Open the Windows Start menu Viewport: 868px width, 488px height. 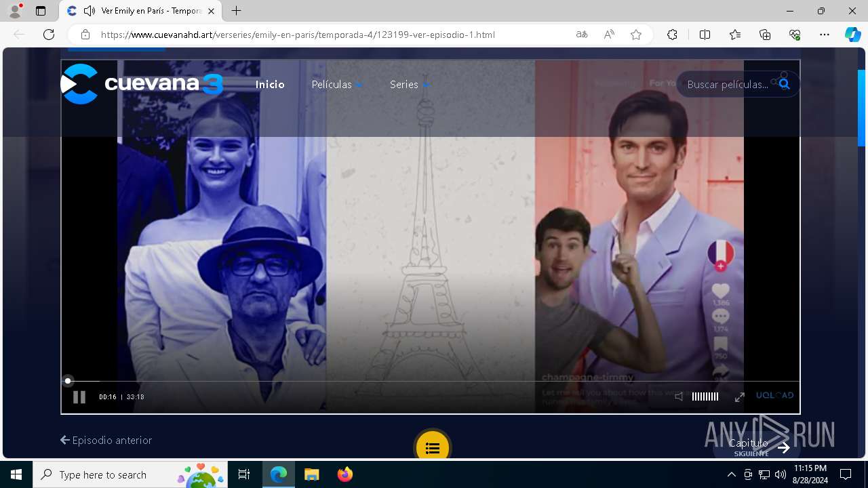(x=16, y=474)
